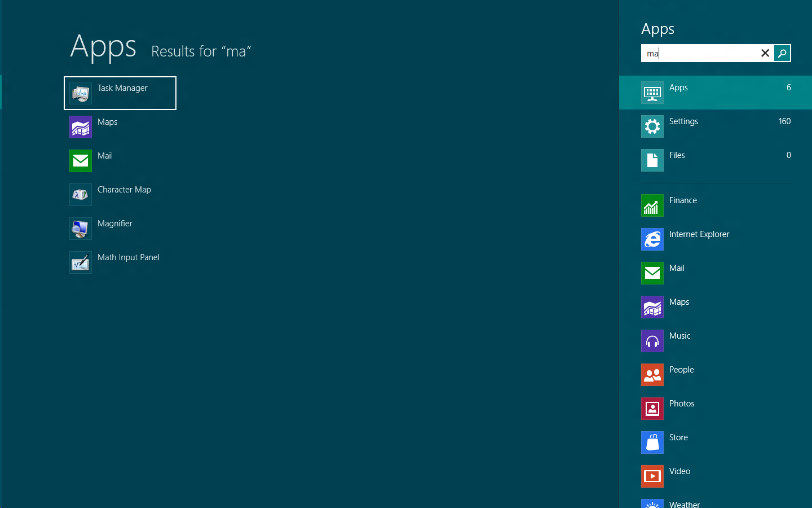Launch Magnifier icon
812x508 pixels.
point(81,229)
